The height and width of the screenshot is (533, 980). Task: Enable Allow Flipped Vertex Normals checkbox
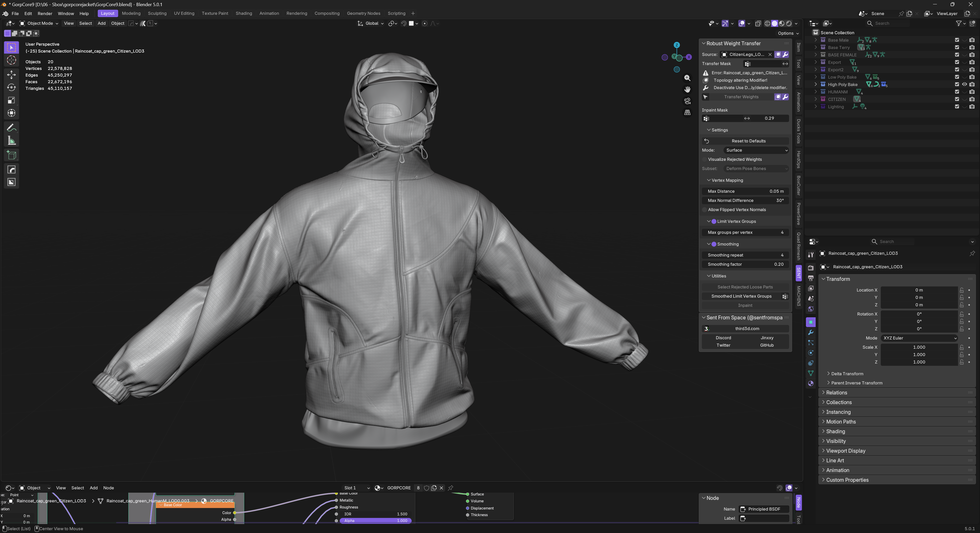(705, 210)
